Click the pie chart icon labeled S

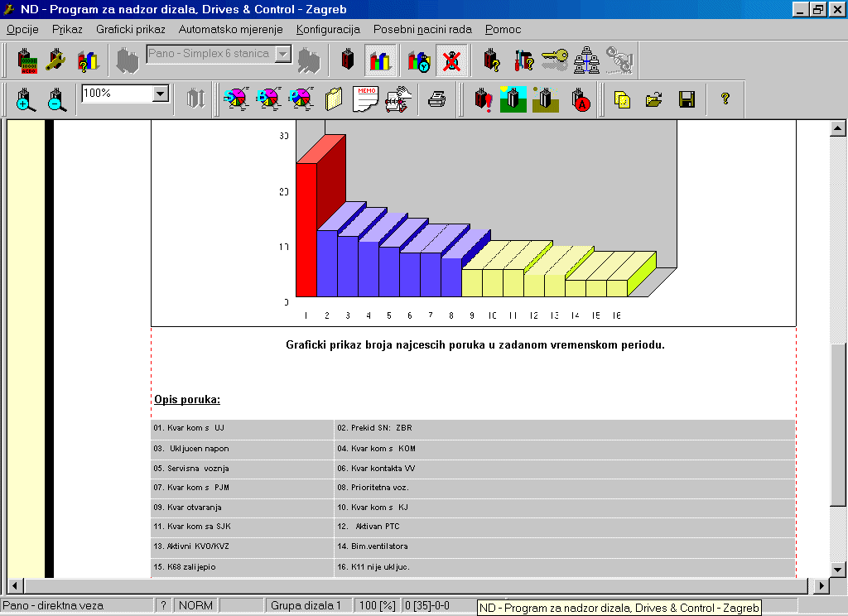(x=236, y=99)
